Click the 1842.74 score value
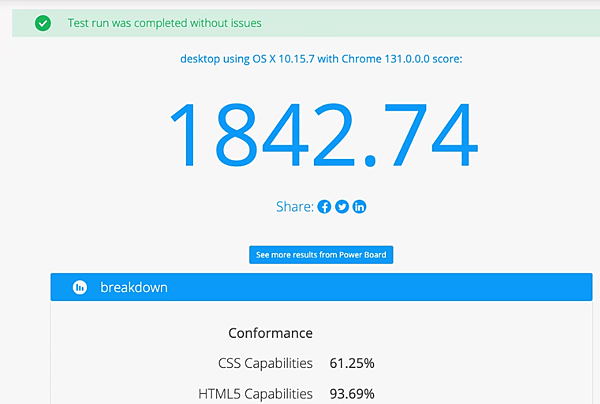Screen dimensions: 600x404 coord(324,135)
